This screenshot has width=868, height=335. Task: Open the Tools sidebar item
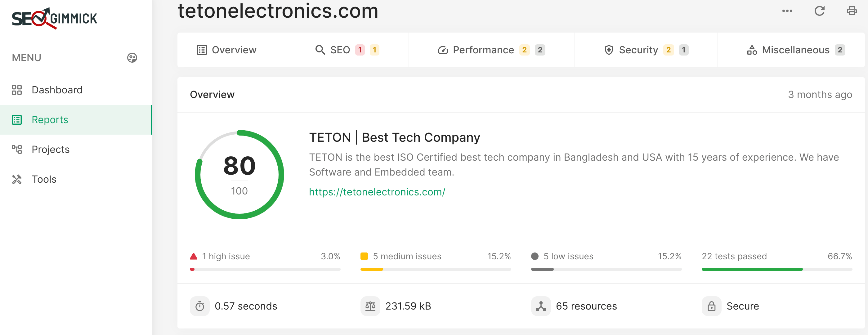pos(44,179)
